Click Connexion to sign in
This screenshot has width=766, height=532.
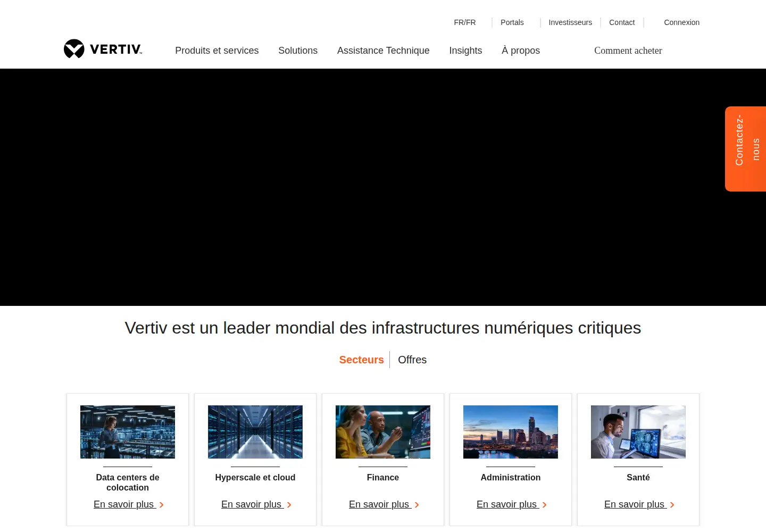[x=682, y=22]
